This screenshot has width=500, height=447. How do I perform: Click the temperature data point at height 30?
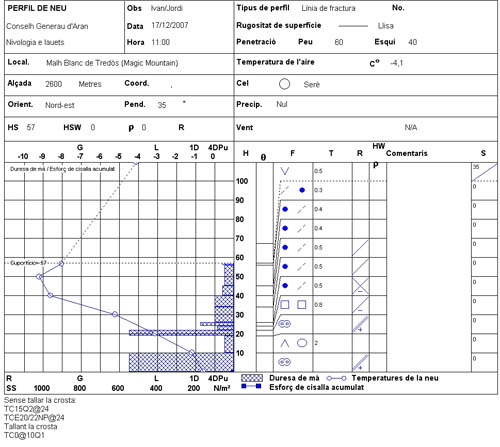pos(115,314)
